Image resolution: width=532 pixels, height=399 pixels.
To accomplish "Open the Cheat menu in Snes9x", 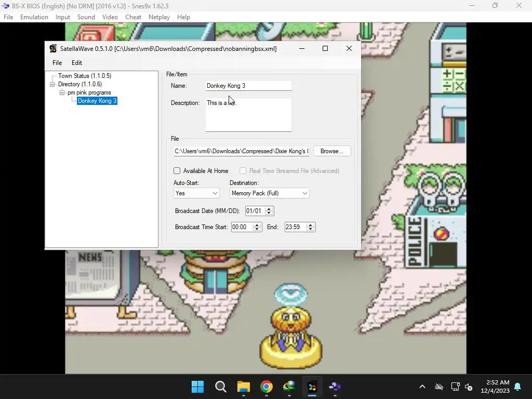I will (133, 17).
